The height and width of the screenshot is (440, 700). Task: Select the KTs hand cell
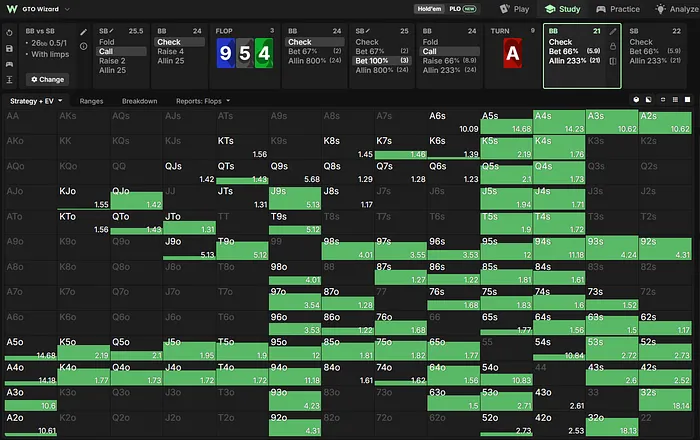242,147
